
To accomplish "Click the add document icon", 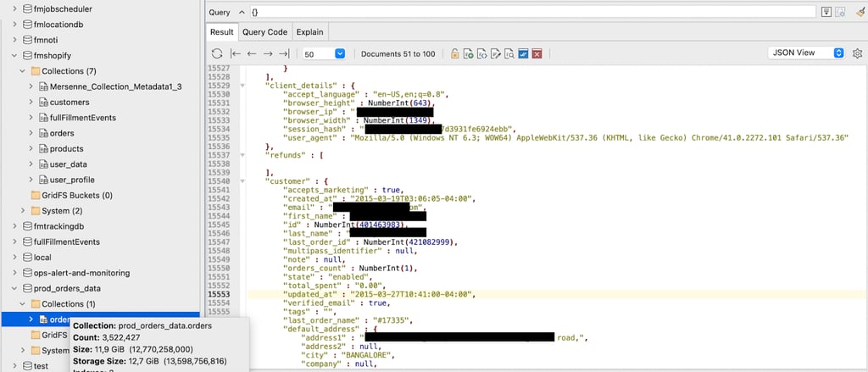I will coord(468,53).
